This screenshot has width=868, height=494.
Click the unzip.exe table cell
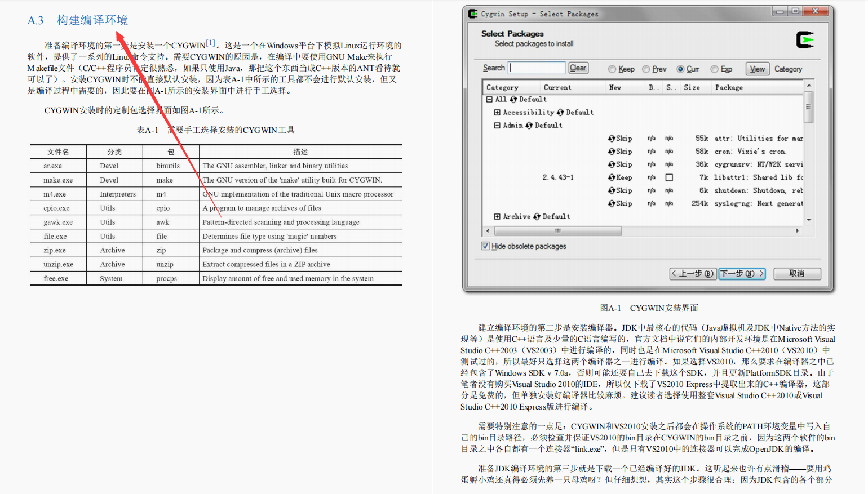59,264
